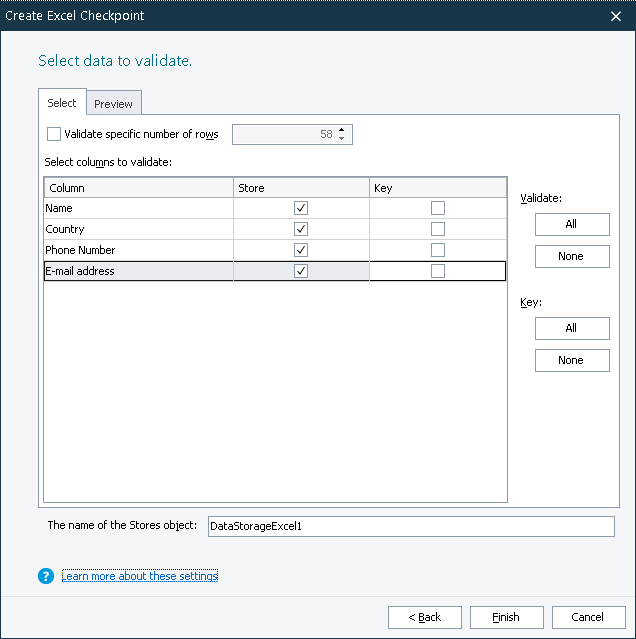Mark Country column as Key
This screenshot has height=639, width=636.
[x=437, y=229]
